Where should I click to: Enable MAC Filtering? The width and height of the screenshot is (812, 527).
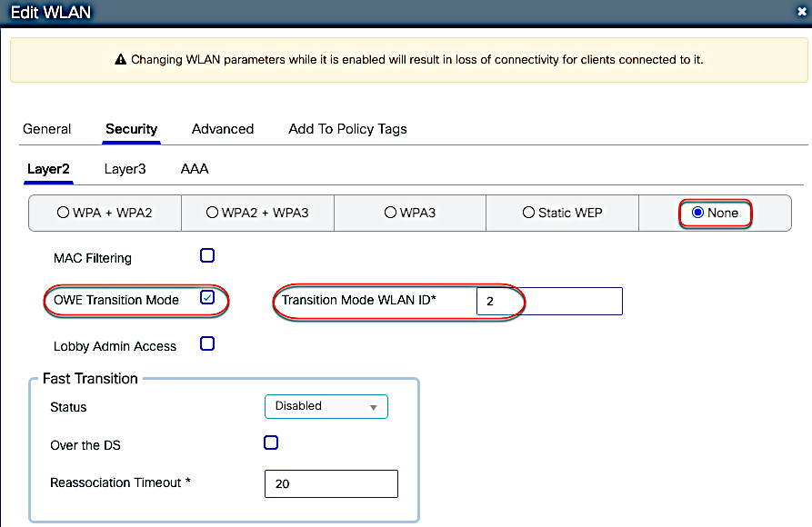206,255
